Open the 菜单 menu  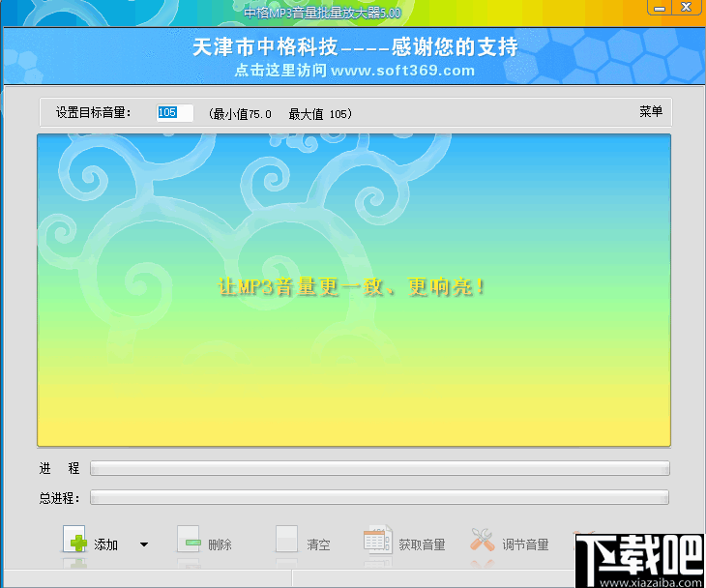tap(651, 111)
